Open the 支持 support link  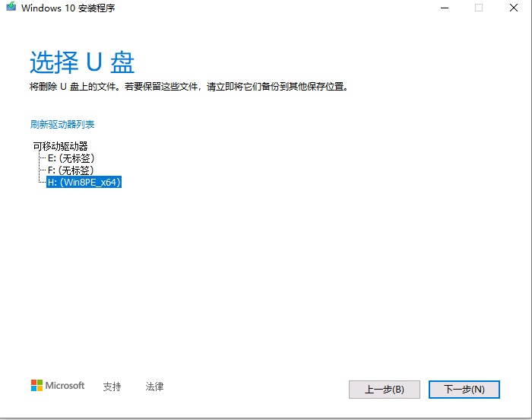(x=112, y=387)
